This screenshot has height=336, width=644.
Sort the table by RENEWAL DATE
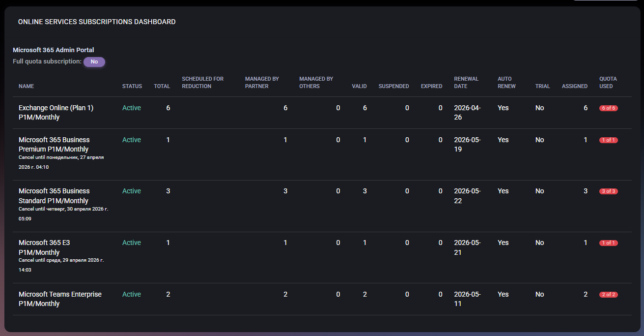pyautogui.click(x=466, y=83)
